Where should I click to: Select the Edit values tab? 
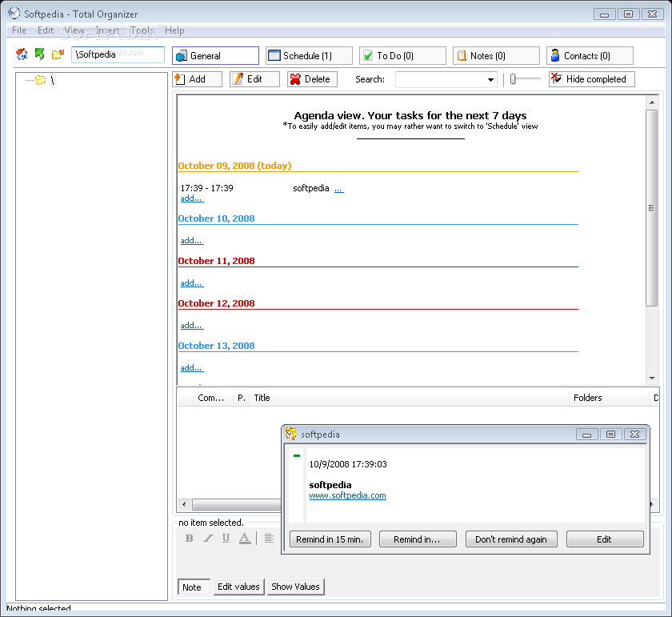click(x=238, y=587)
